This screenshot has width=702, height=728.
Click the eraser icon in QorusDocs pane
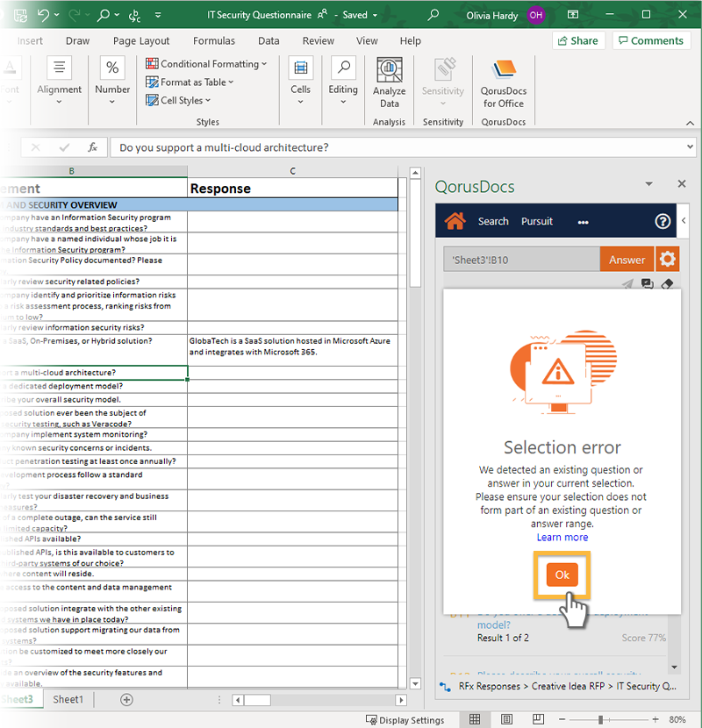[x=666, y=284]
